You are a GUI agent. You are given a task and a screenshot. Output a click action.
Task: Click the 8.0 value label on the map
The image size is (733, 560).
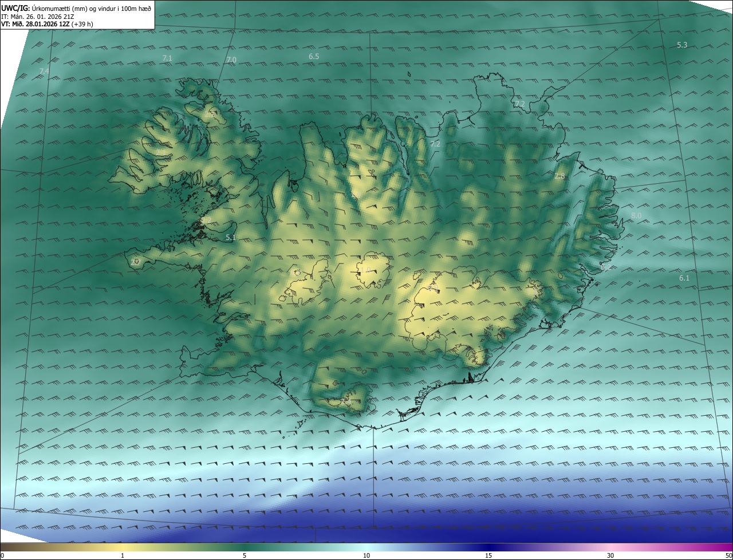(x=636, y=215)
